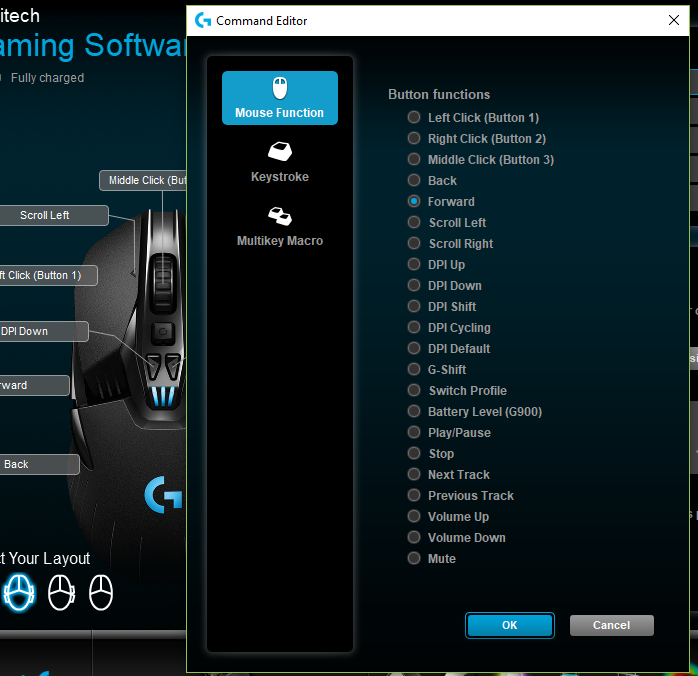Select the highlighted full-button mouse layout icon
This screenshot has width=698, height=676.
19,592
